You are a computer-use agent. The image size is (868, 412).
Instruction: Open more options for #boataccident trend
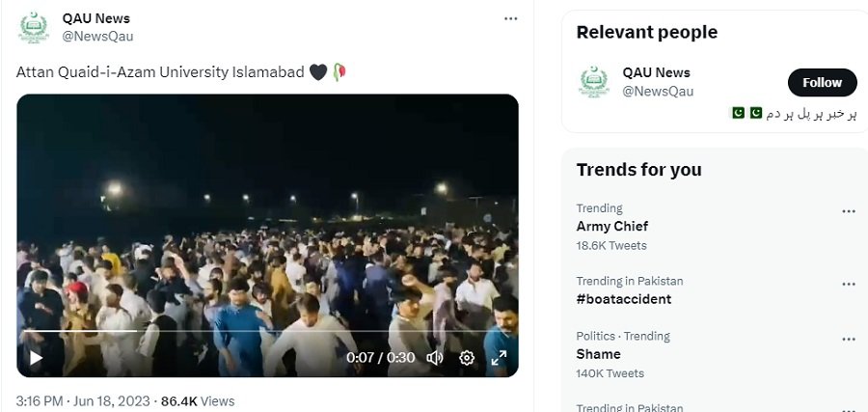pos(849,285)
